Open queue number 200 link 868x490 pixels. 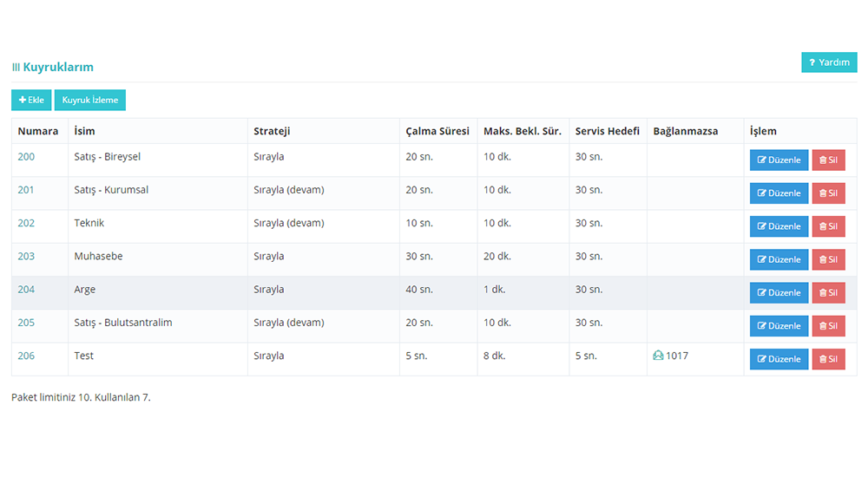[x=26, y=157]
